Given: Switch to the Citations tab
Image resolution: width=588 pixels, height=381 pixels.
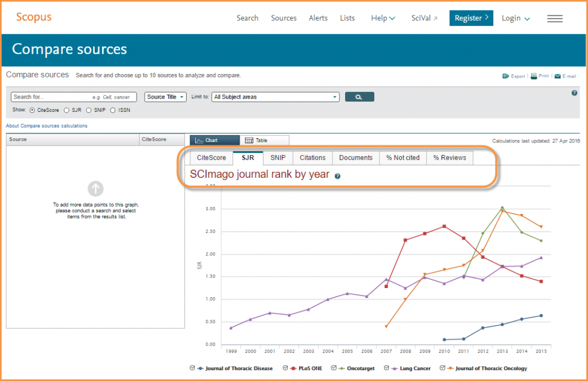Looking at the screenshot, I should click(312, 158).
